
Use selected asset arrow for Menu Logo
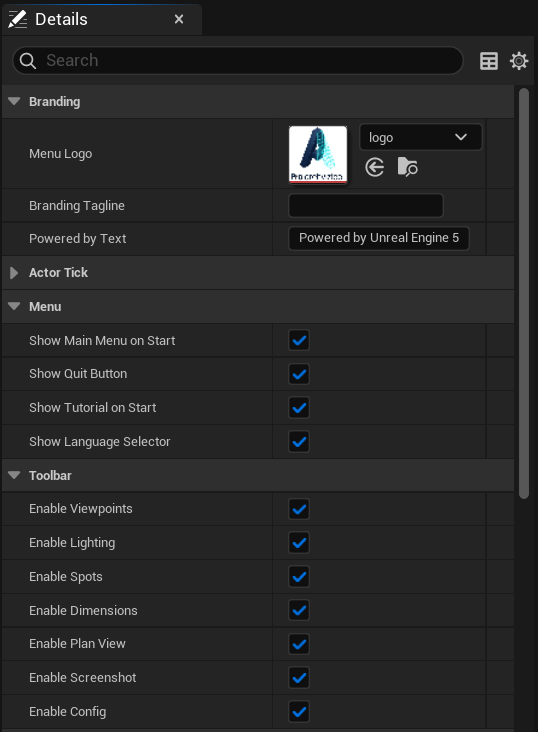coord(375,167)
